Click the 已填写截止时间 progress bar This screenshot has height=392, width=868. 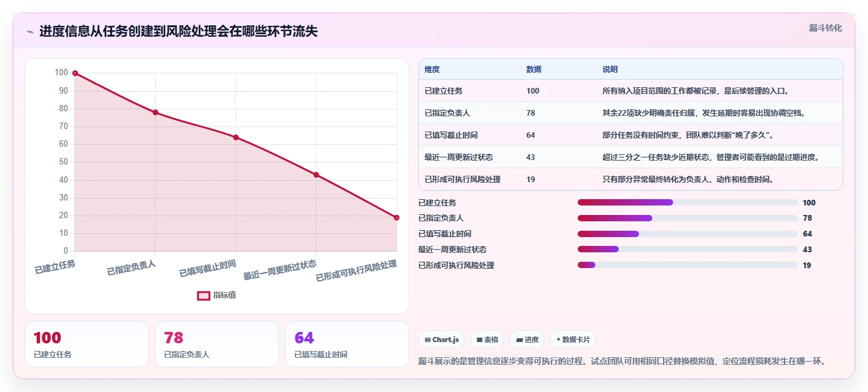click(687, 234)
